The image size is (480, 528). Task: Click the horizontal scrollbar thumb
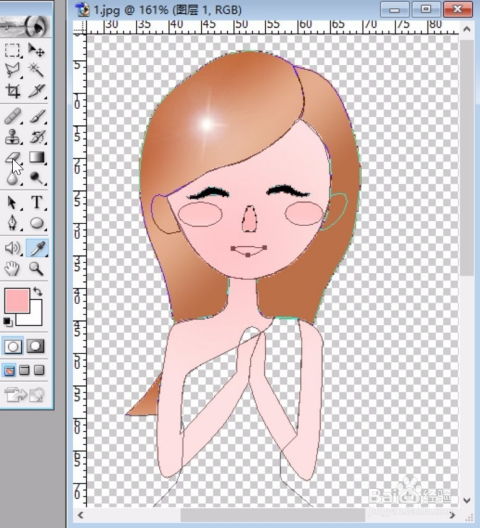[x=273, y=515]
